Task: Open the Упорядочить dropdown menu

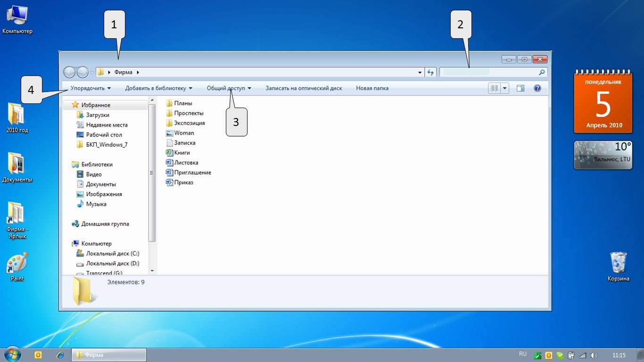Action: click(91, 88)
